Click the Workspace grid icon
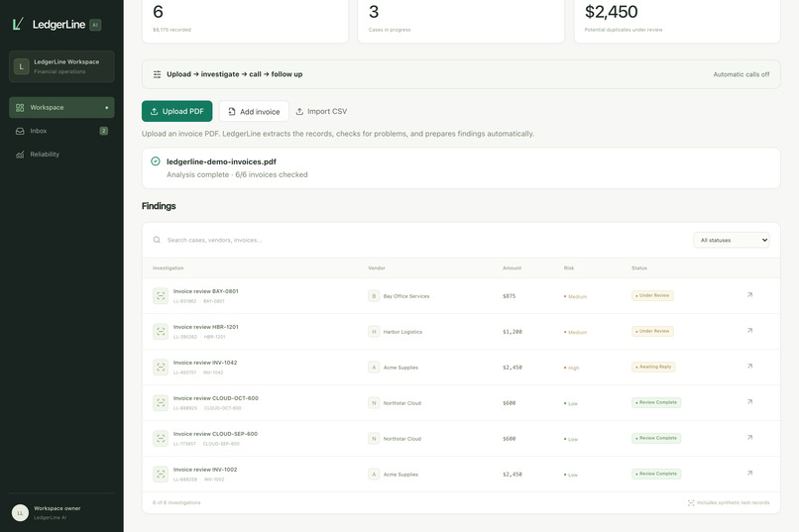This screenshot has height=532, width=799. coord(20,107)
